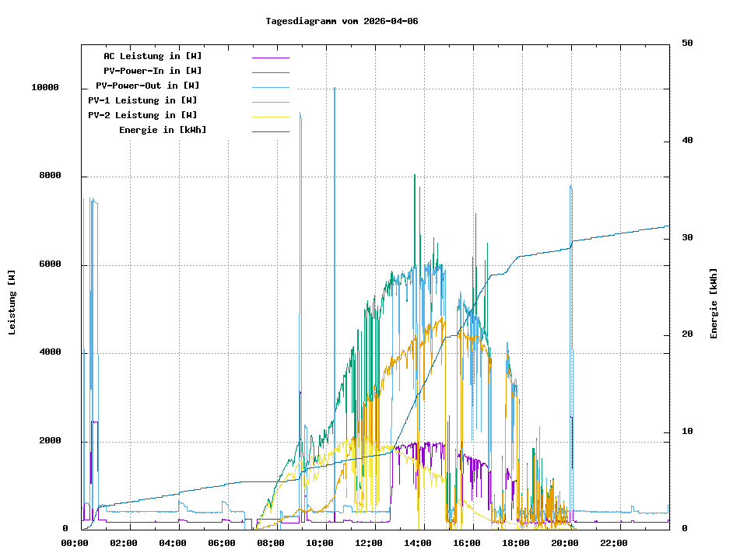Click the 20 tick on the energy axis

(687, 334)
